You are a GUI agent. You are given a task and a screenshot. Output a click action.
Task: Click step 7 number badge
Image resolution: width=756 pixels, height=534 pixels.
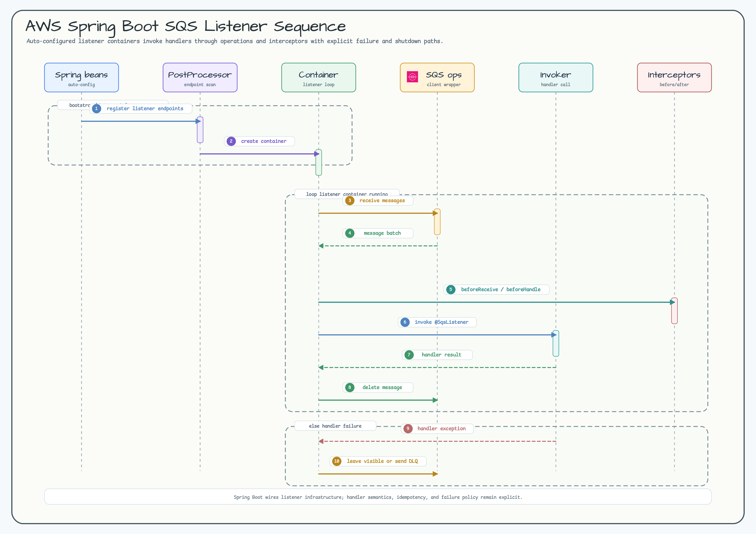tap(409, 355)
